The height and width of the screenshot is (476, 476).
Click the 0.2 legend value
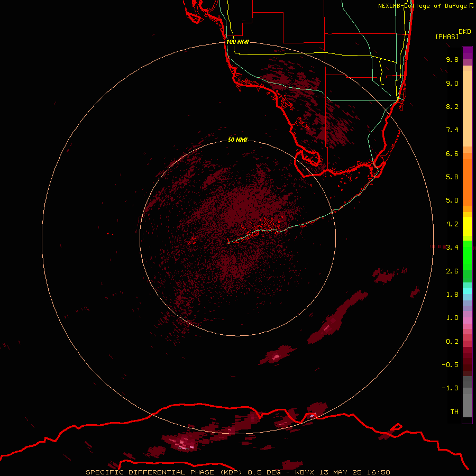coord(452,342)
